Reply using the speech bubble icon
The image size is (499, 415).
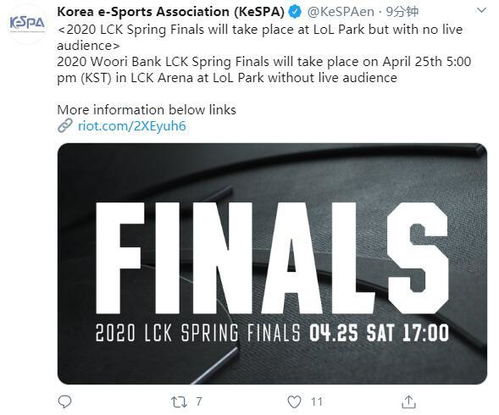pos(65,402)
